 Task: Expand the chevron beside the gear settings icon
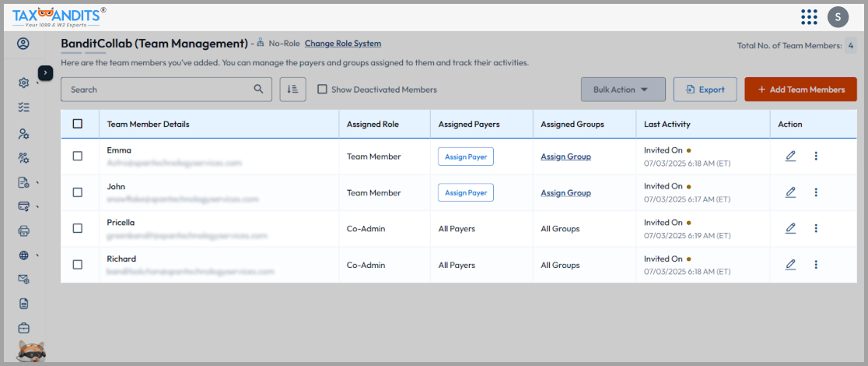click(x=37, y=83)
